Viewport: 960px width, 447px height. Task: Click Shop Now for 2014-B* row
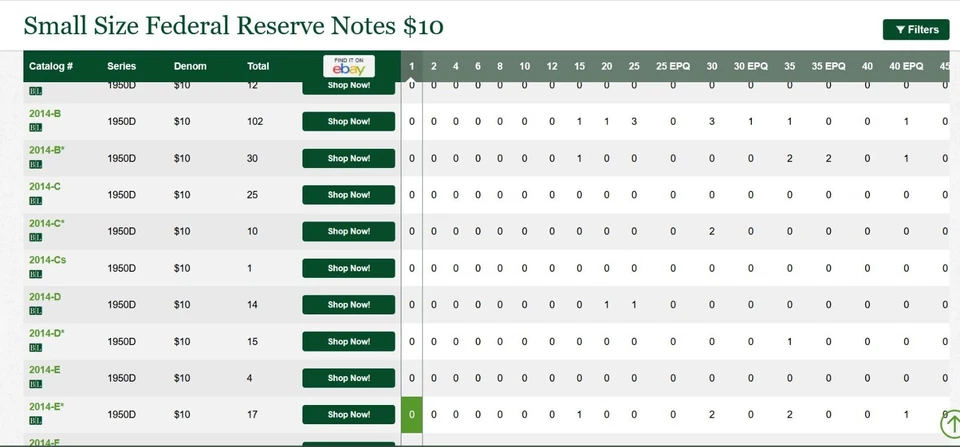(348, 158)
